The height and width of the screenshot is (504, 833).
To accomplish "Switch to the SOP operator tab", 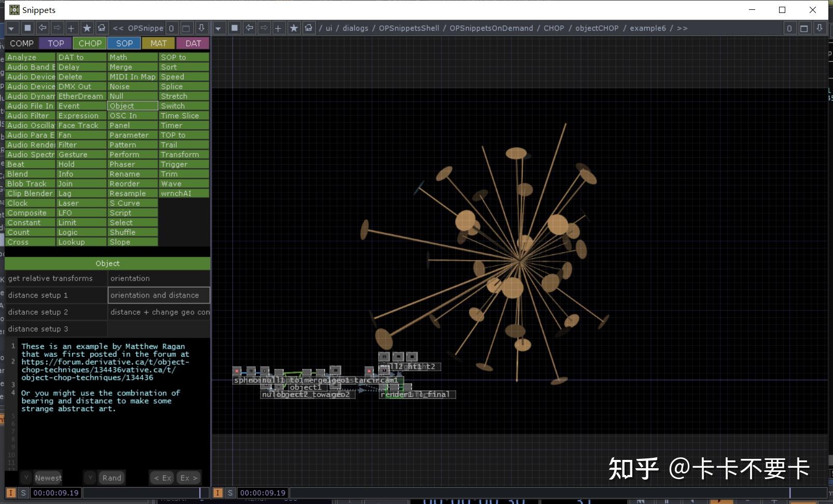I will (x=124, y=43).
